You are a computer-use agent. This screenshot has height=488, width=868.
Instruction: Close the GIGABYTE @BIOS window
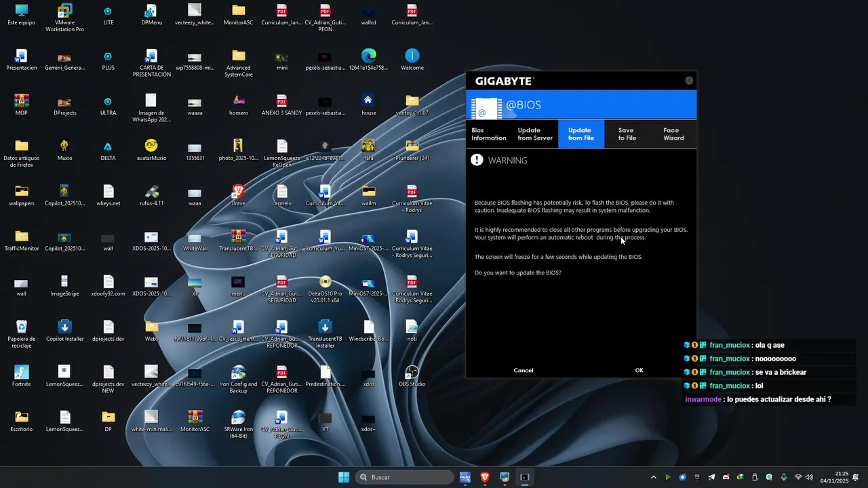point(689,81)
